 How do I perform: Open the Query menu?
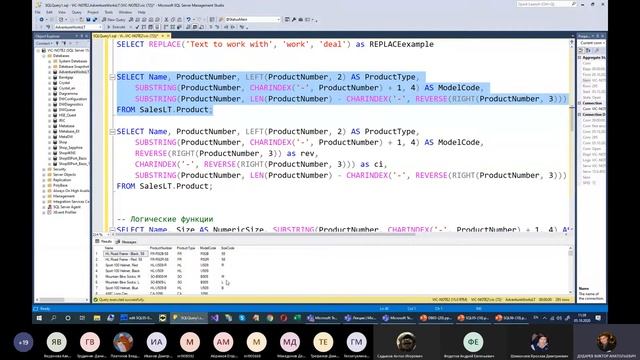(76, 12)
